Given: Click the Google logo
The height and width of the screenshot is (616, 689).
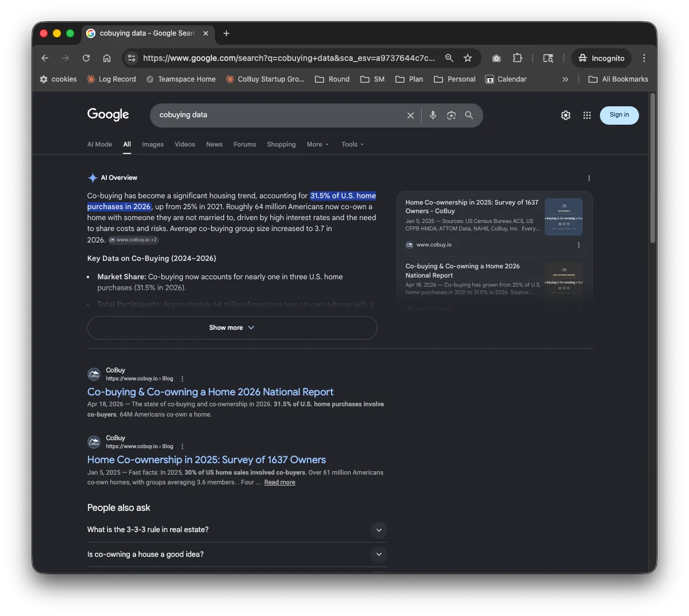Looking at the screenshot, I should point(108,115).
